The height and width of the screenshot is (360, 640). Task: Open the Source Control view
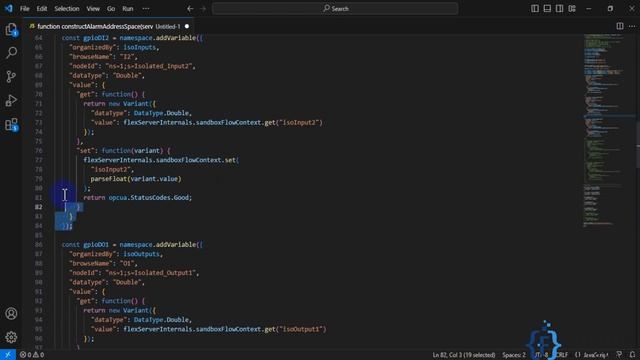point(11,77)
